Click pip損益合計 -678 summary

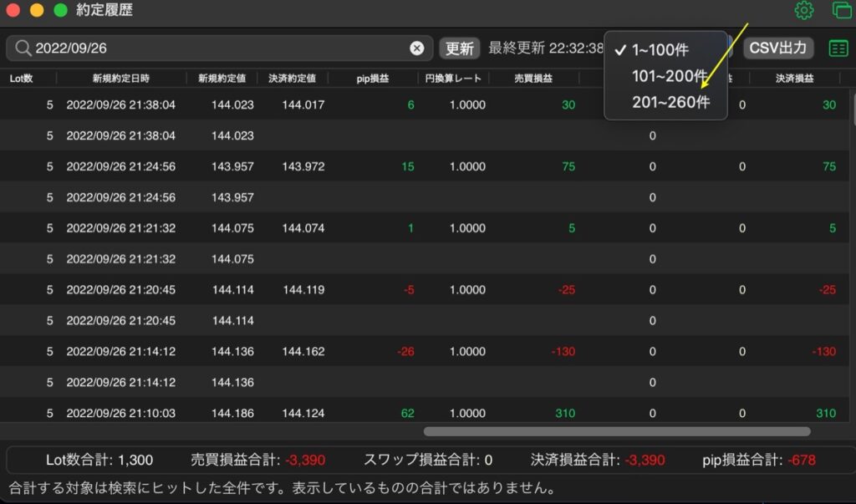759,461
